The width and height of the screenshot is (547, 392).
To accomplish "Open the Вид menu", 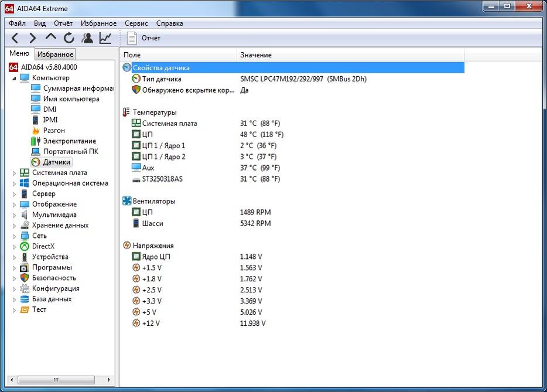I will pyautogui.click(x=40, y=23).
